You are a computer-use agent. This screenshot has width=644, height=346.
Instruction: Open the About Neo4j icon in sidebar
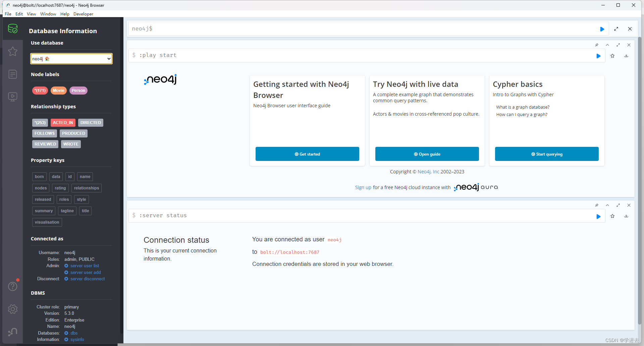pos(13,332)
